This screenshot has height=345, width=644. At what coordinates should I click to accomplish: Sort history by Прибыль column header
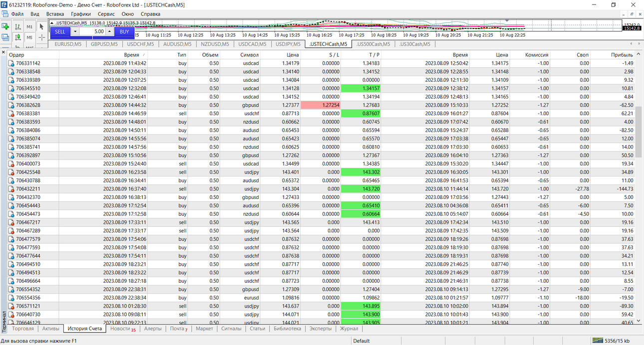click(623, 55)
